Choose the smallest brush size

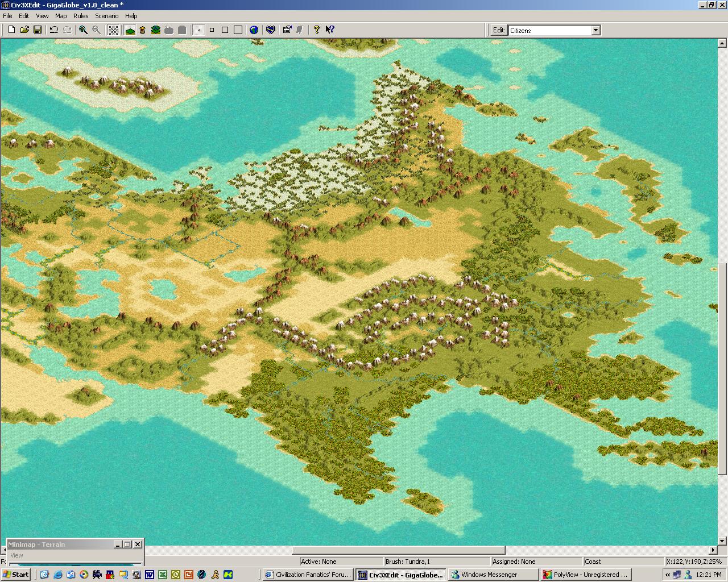pos(198,30)
